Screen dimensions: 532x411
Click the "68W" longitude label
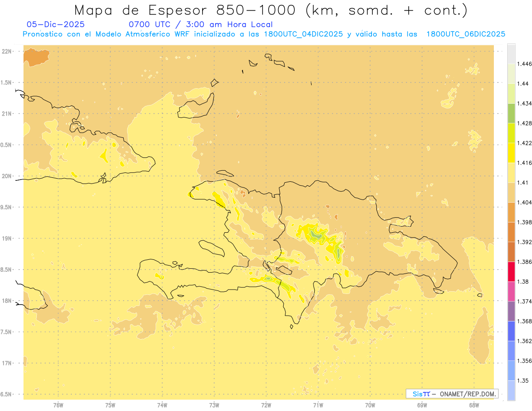pos(474,404)
